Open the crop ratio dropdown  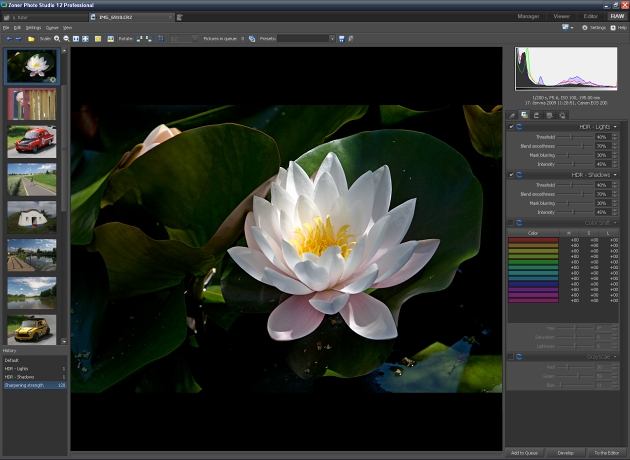pyautogui.click(x=195, y=39)
